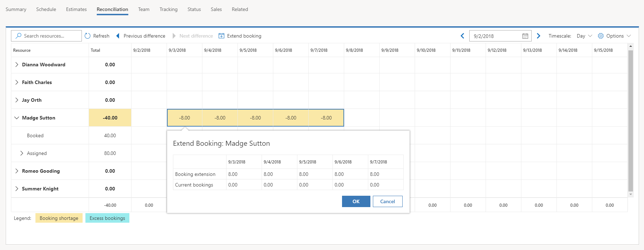The width and height of the screenshot is (644, 250).
Task: Cancel the Extend Booking dialog
Action: click(387, 201)
